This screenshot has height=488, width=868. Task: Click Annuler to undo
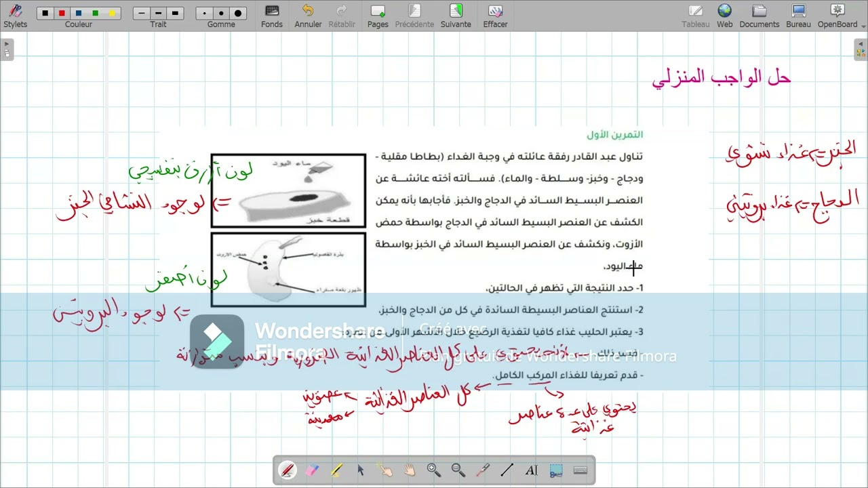click(x=308, y=16)
